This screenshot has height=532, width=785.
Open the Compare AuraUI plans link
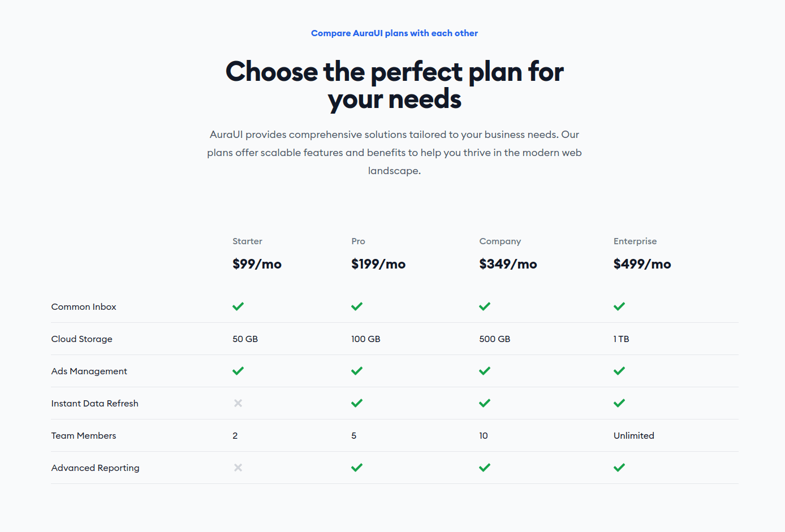coord(394,33)
